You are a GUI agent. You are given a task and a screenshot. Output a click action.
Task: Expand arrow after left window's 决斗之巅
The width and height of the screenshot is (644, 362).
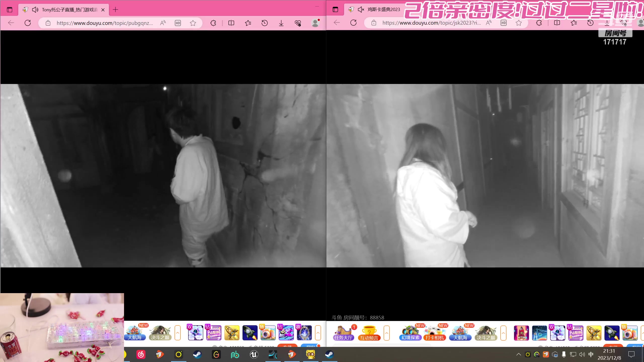[178, 333]
